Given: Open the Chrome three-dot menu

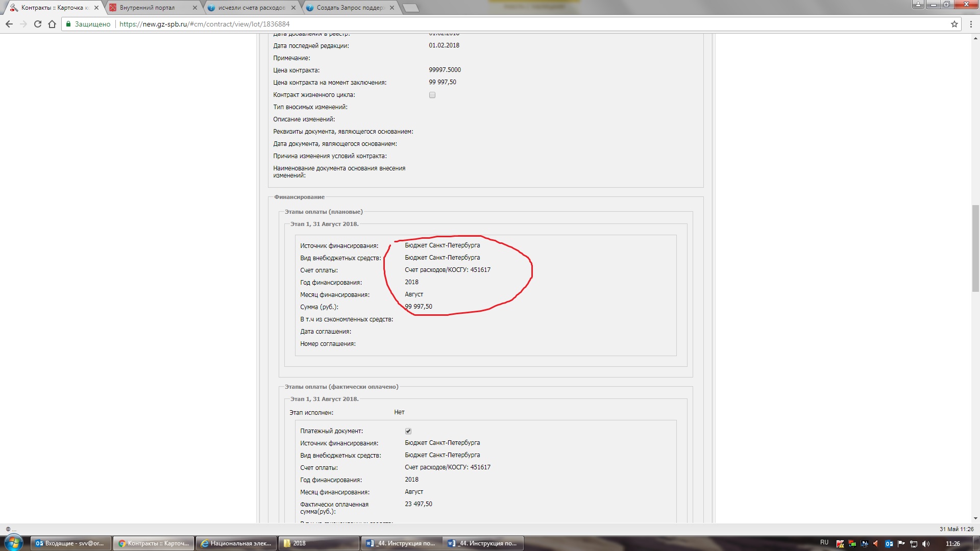Looking at the screenshot, I should [x=971, y=24].
